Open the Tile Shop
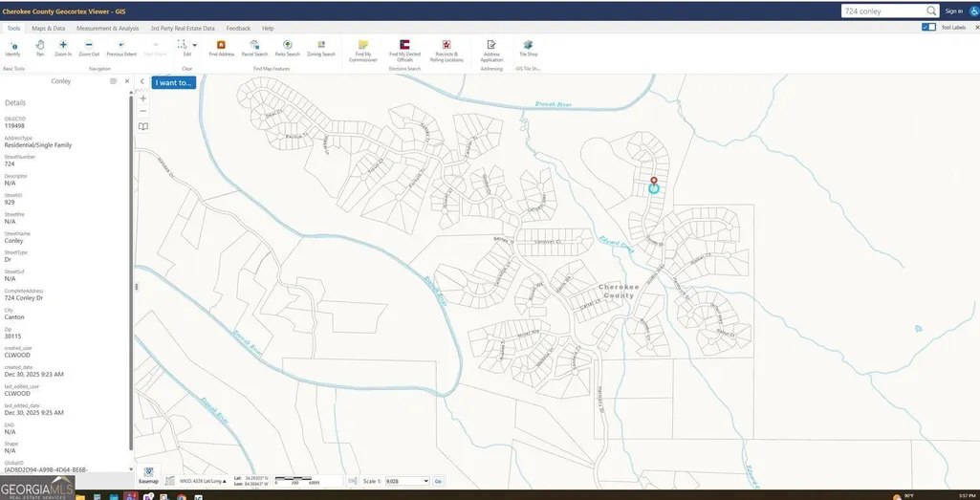The height and width of the screenshot is (500, 980). click(x=528, y=48)
